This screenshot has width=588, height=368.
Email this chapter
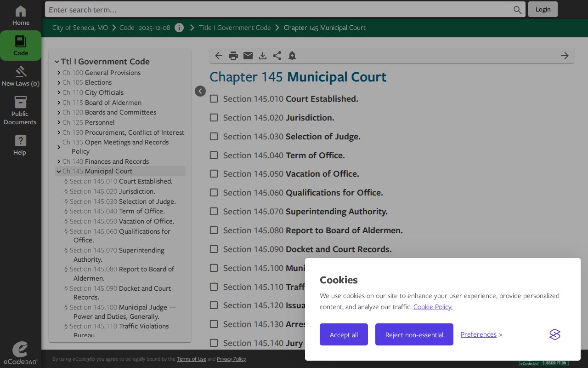coord(248,56)
